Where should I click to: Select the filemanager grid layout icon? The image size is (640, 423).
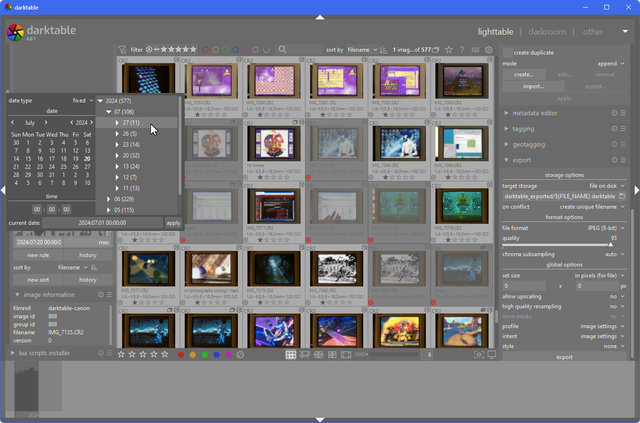pos(291,354)
